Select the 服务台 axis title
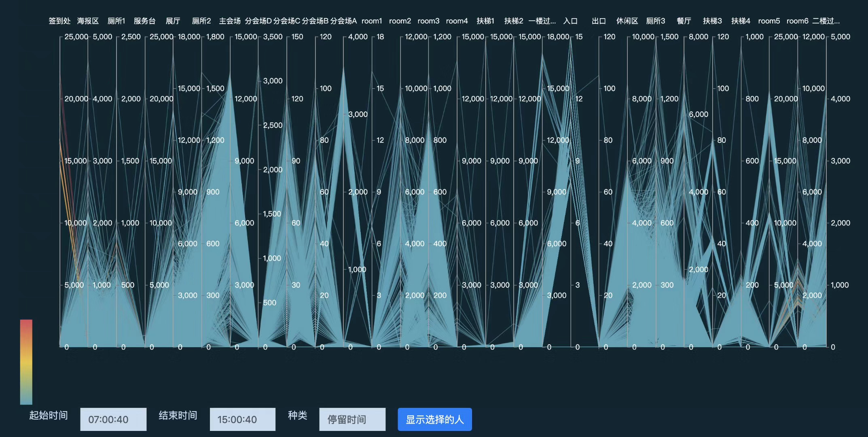 coord(145,21)
